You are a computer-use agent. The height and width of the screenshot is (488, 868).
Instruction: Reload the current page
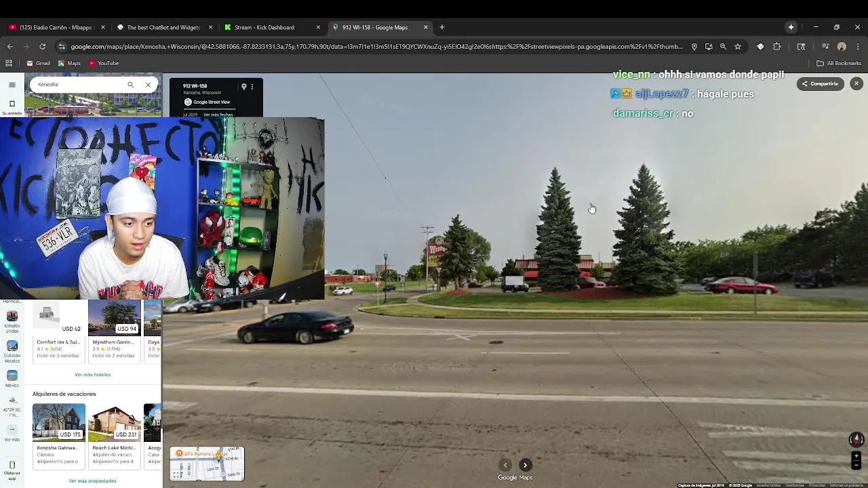pyautogui.click(x=42, y=47)
